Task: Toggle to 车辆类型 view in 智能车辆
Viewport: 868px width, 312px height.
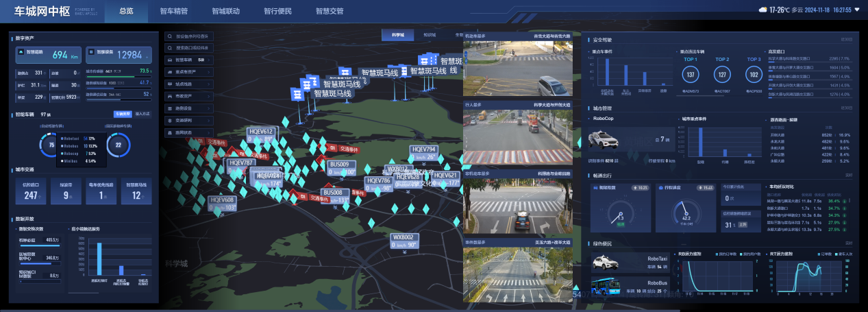Action: tap(123, 115)
